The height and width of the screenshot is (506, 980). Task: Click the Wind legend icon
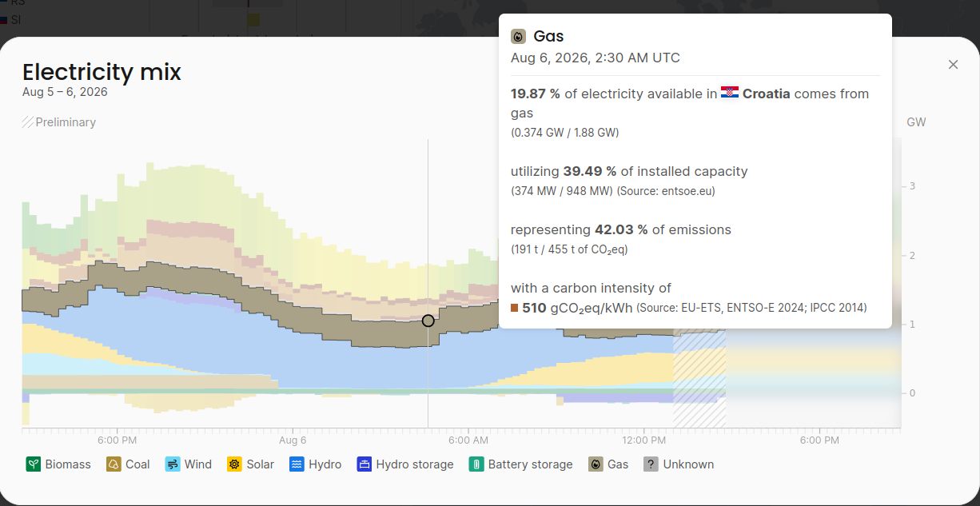[173, 464]
